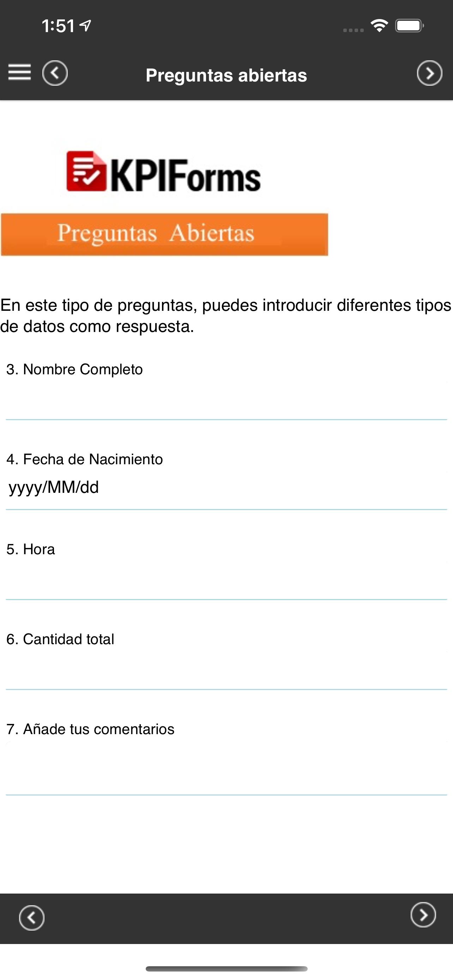
Task: Tap bottom-left previous page arrow
Action: point(31,917)
